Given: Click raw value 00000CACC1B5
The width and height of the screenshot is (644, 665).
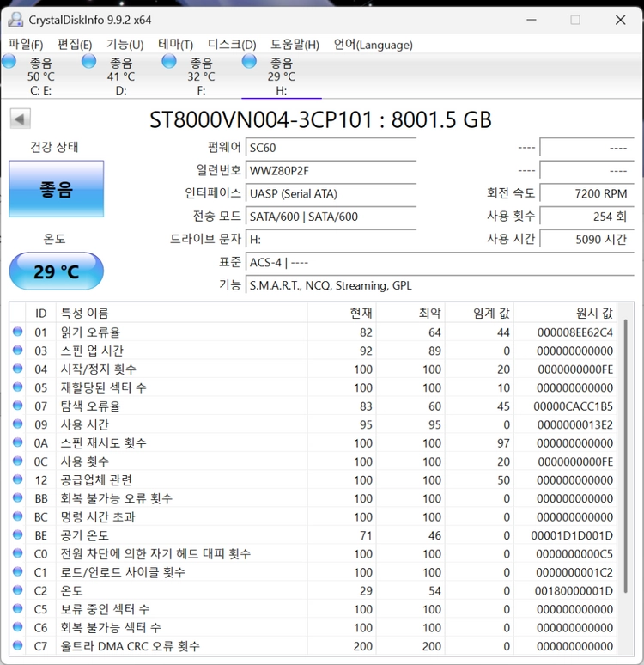Looking at the screenshot, I should pyautogui.click(x=574, y=406).
